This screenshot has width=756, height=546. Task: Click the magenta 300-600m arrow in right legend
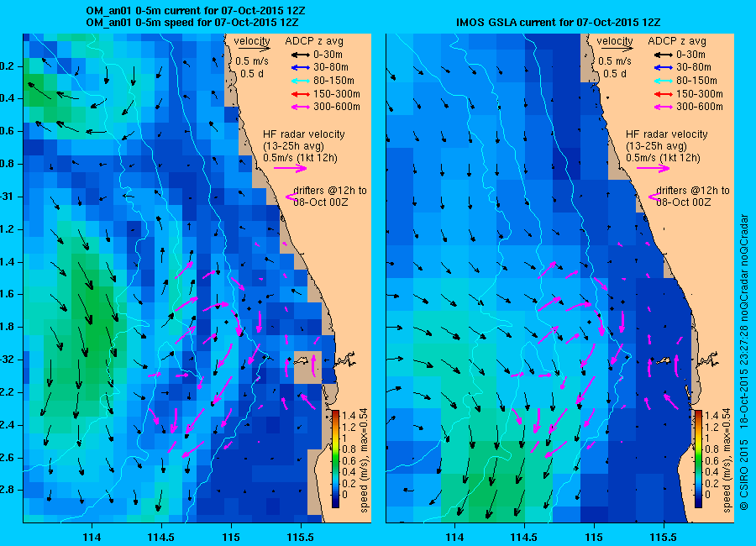pyautogui.click(x=664, y=107)
